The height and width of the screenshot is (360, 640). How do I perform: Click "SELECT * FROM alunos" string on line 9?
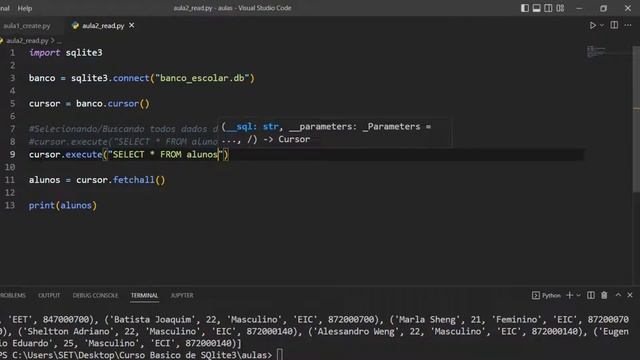point(165,155)
